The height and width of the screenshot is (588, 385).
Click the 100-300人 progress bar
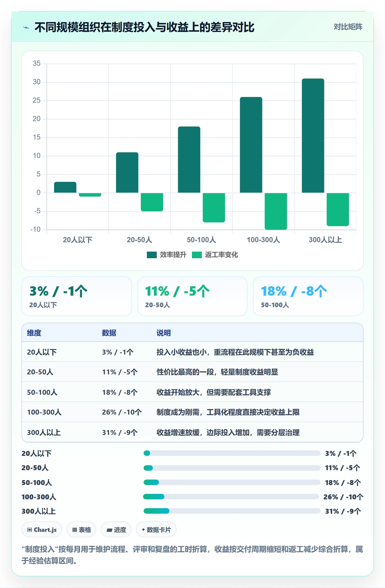pyautogui.click(x=231, y=497)
